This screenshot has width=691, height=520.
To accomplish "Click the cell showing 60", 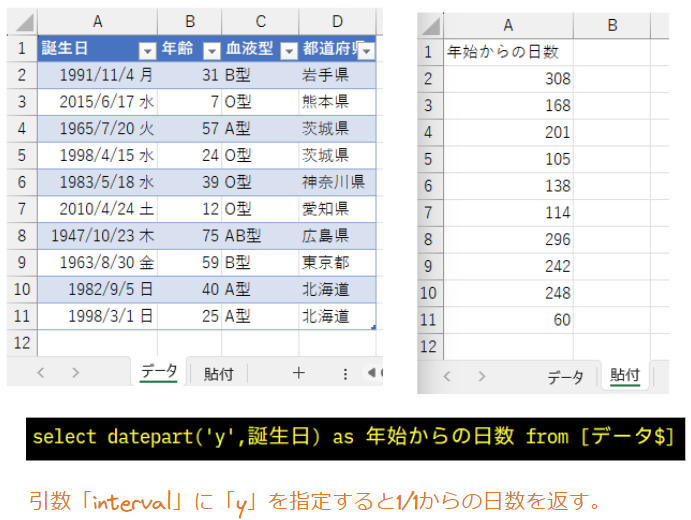I will pos(508,320).
